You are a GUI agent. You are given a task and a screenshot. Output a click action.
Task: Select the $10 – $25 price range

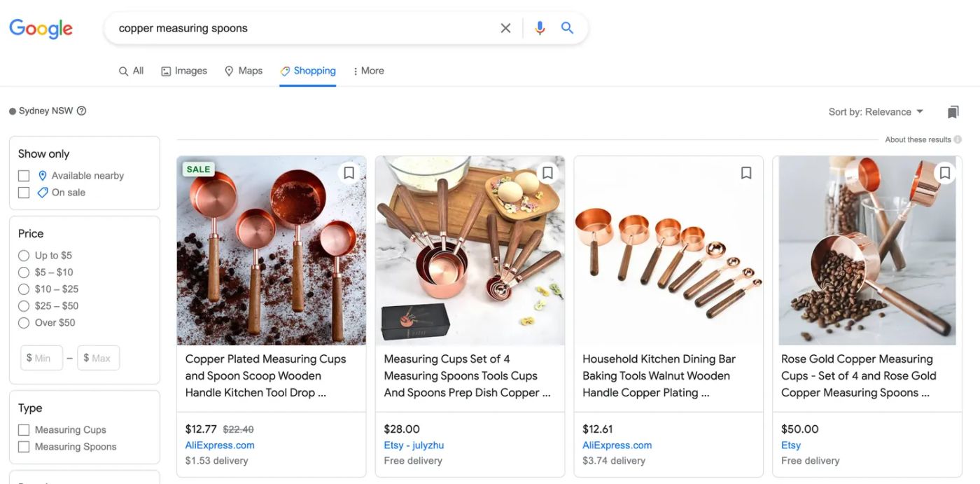click(23, 289)
